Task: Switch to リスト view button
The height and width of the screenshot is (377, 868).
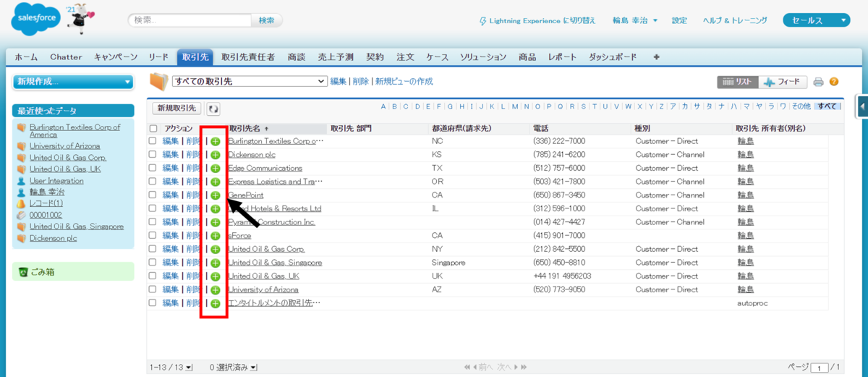Action: (x=737, y=82)
